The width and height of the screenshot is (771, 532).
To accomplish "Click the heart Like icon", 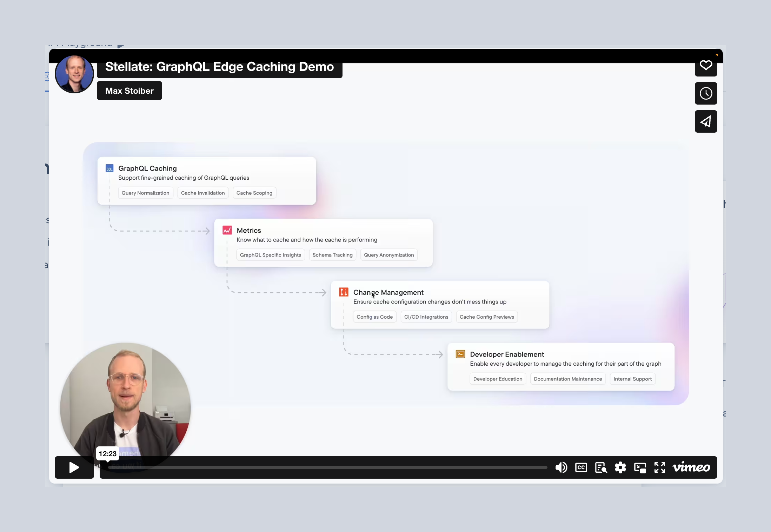I will [706, 65].
